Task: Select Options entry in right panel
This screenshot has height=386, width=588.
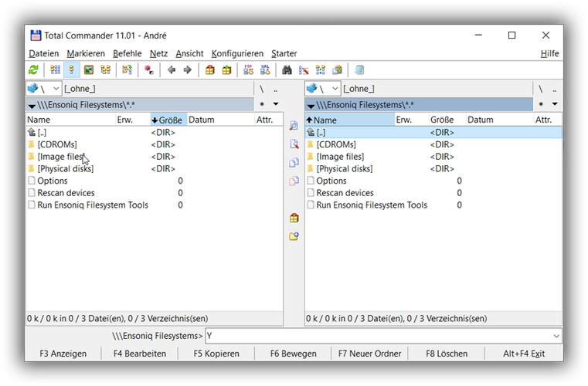Action: (331, 181)
